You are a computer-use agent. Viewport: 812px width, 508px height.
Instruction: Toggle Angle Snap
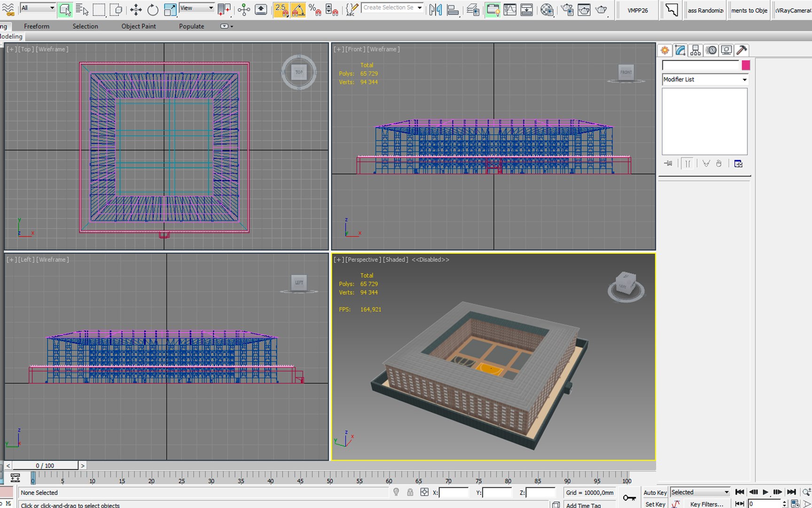(298, 10)
